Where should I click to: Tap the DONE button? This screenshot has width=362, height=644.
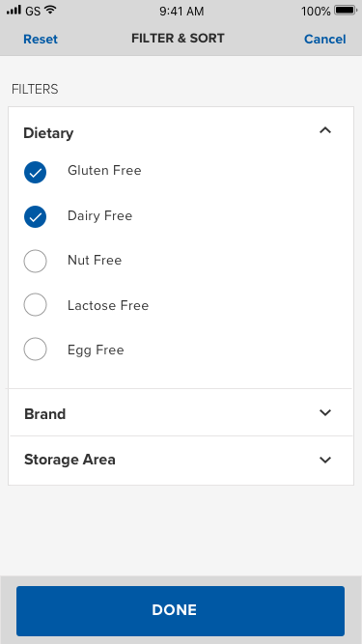pyautogui.click(x=181, y=611)
